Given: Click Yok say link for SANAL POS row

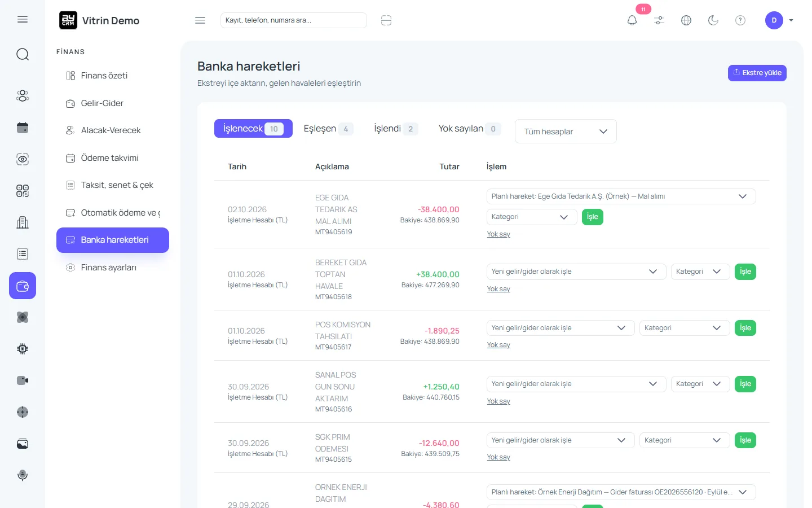Looking at the screenshot, I should 498,401.
